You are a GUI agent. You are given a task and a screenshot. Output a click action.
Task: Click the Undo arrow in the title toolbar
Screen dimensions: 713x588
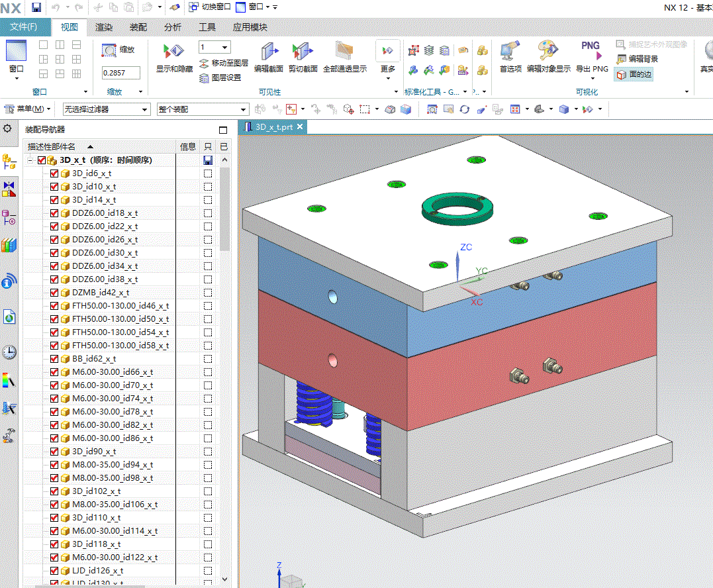click(56, 7)
